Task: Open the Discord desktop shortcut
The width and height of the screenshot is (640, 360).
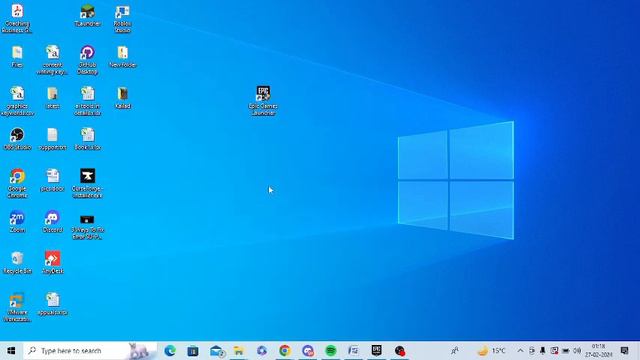Action: [x=52, y=222]
